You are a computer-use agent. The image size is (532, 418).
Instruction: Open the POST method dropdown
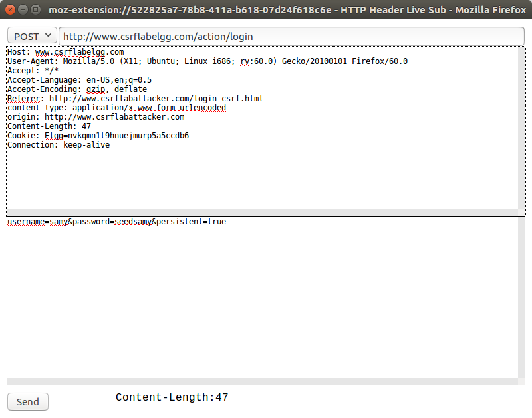32,36
